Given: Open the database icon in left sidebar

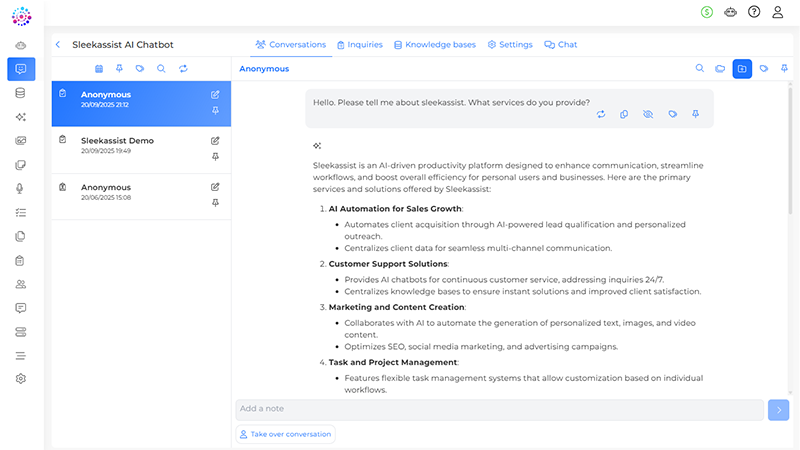Looking at the screenshot, I should [x=21, y=93].
